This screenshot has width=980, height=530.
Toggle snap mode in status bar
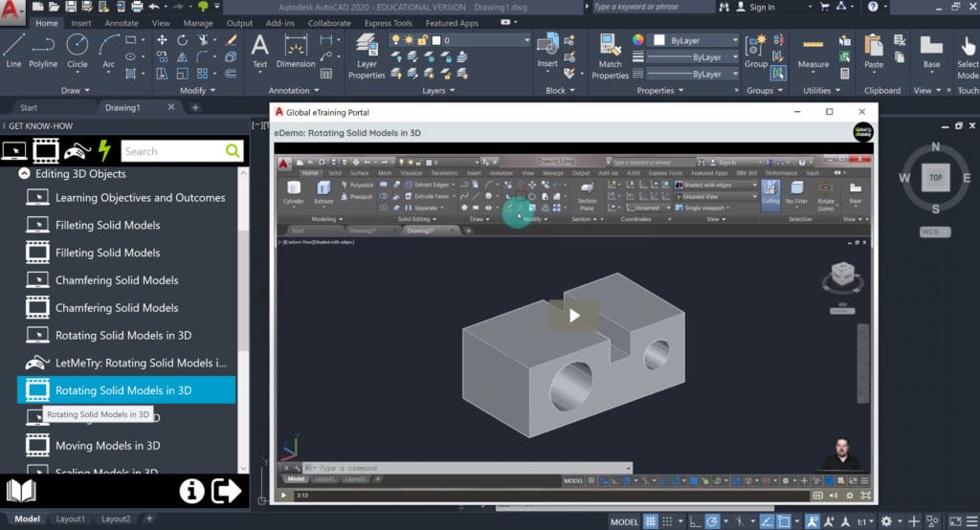[667, 521]
